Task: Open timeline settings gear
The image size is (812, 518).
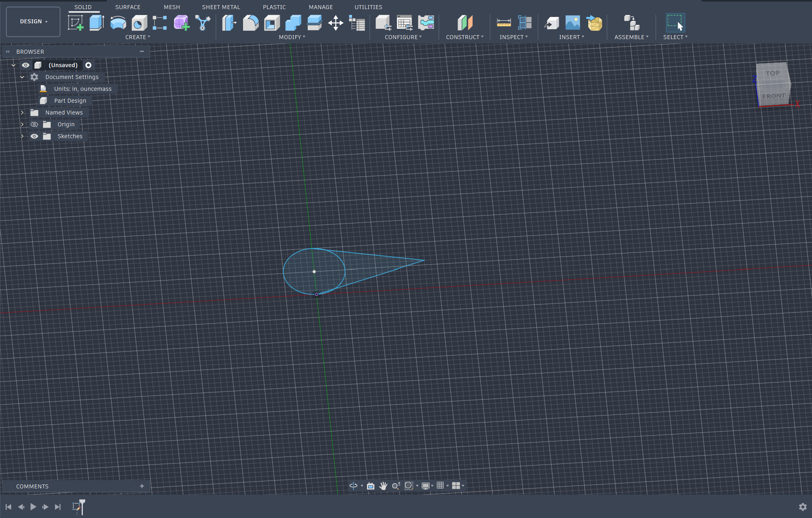Action: [x=803, y=507]
